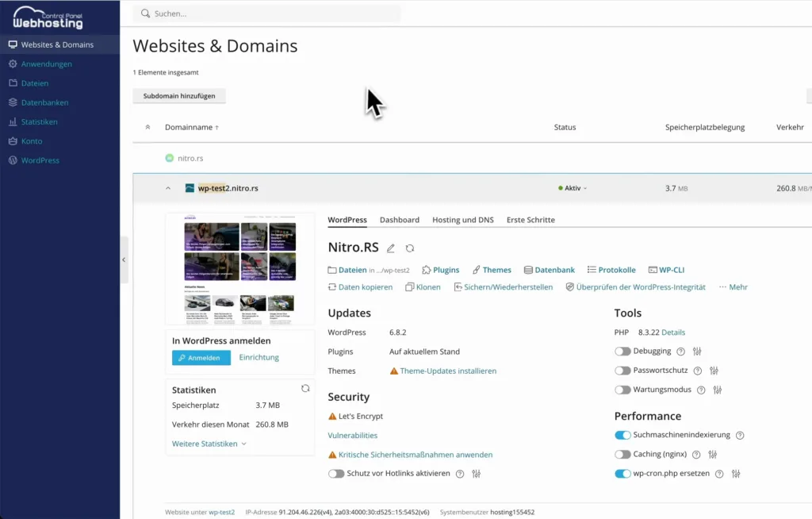
Task: Click the Suchen search field
Action: pos(266,13)
